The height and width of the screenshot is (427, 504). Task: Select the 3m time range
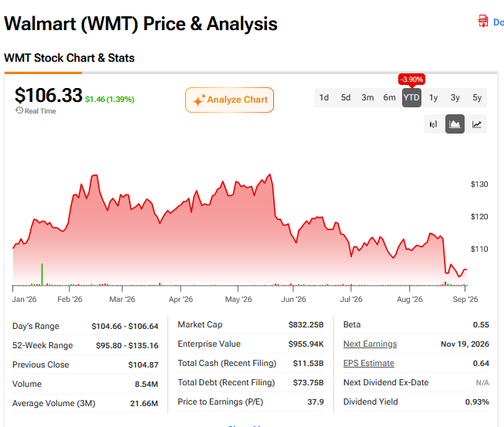367,97
